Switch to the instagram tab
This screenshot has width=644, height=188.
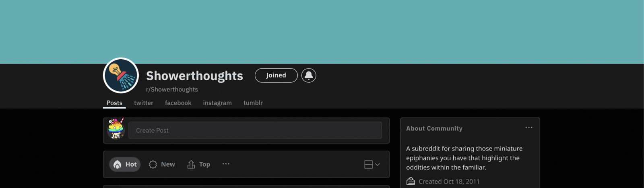217,103
